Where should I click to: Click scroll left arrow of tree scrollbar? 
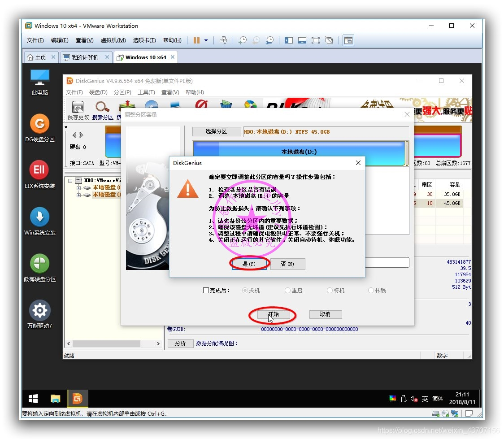69,344
